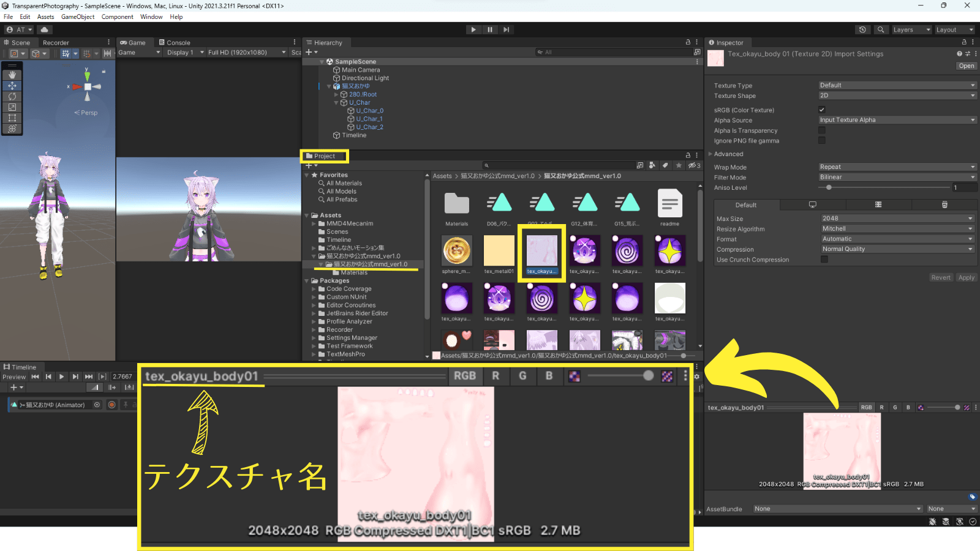980x551 pixels.
Task: Click the Revert button in import settings
Action: pos(941,278)
